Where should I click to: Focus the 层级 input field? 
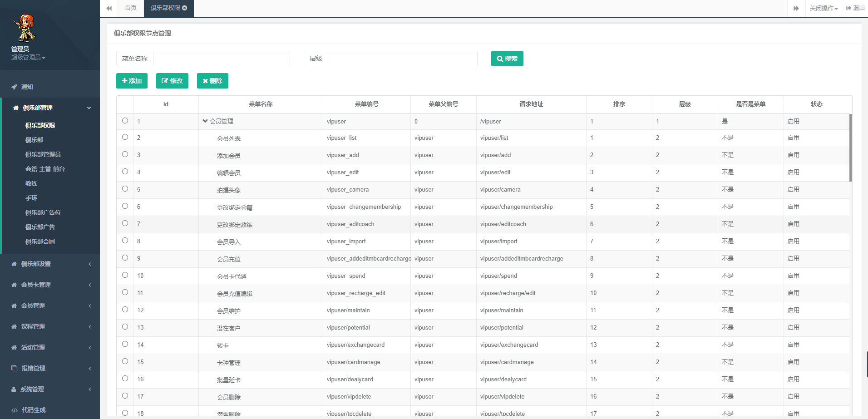403,59
